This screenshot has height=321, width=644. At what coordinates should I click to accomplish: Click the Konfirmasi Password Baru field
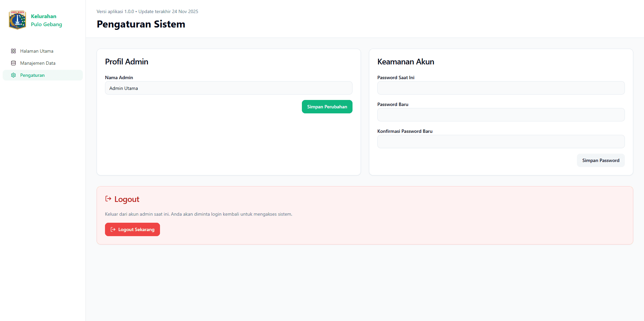coord(501,142)
